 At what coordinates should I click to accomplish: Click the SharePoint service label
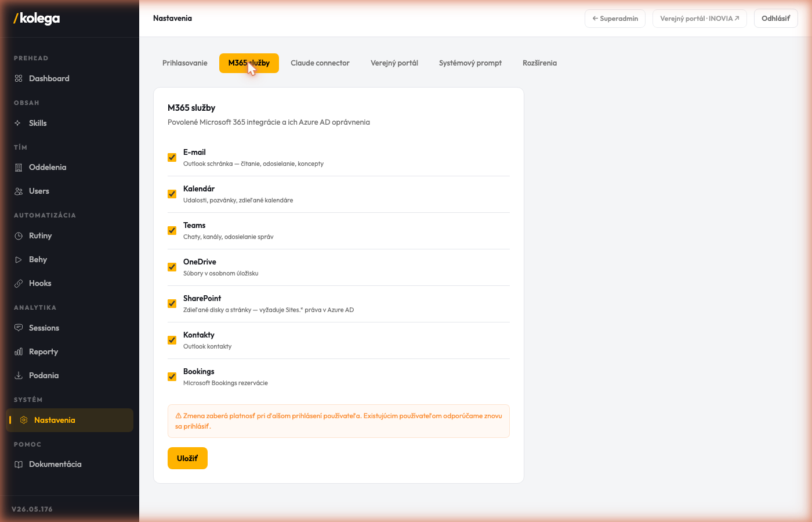202,298
